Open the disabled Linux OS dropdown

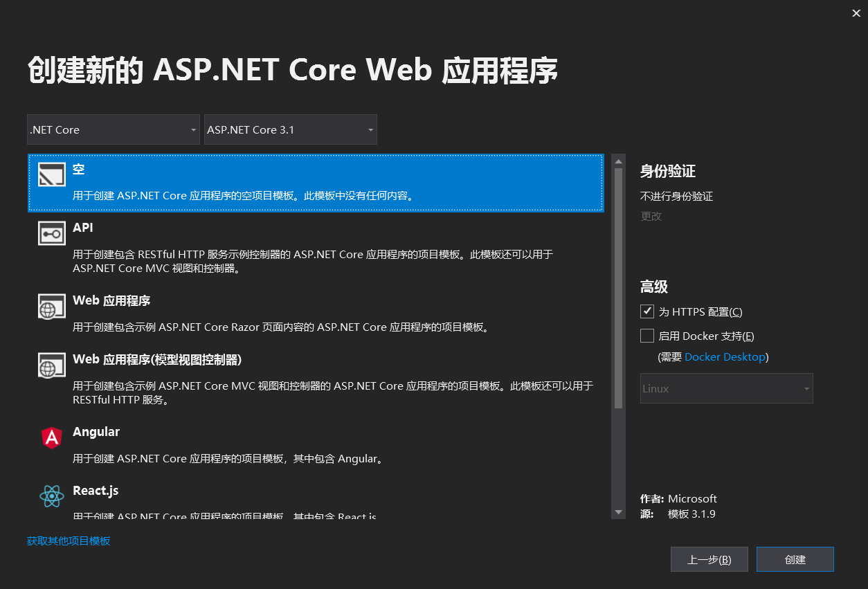727,388
